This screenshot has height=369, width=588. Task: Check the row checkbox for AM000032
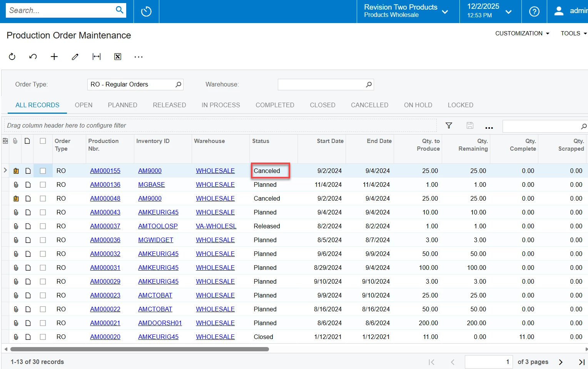pos(43,254)
